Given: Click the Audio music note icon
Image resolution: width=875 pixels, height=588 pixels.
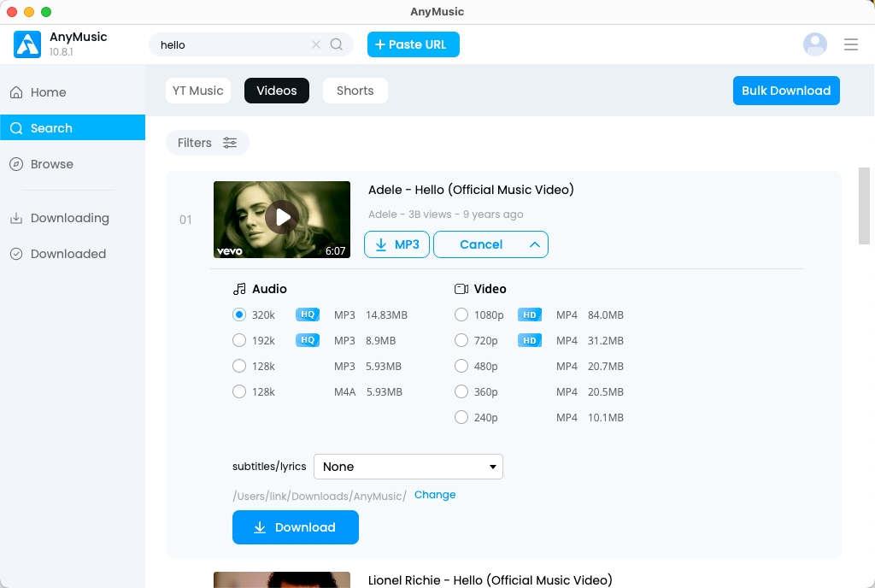Looking at the screenshot, I should point(239,289).
